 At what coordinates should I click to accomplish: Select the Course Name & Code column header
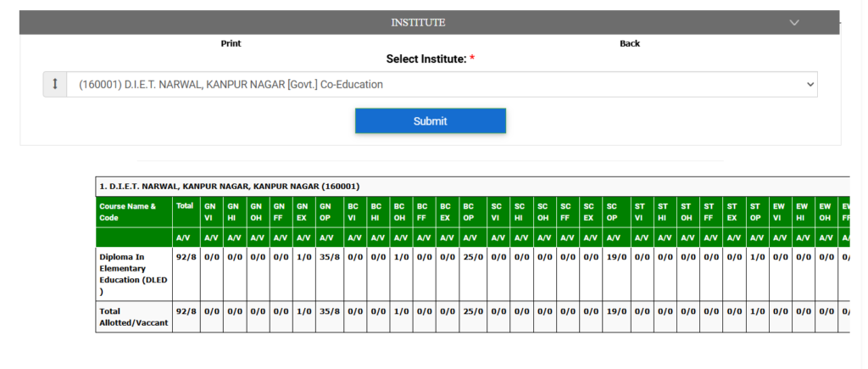(133, 211)
